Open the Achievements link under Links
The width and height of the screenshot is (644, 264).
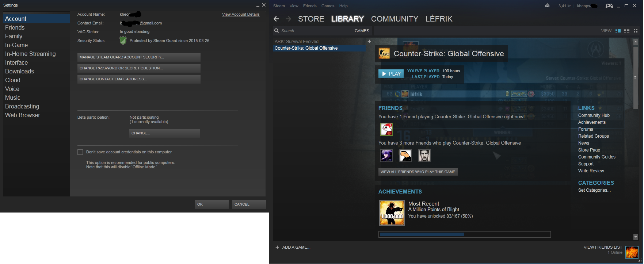(x=592, y=122)
